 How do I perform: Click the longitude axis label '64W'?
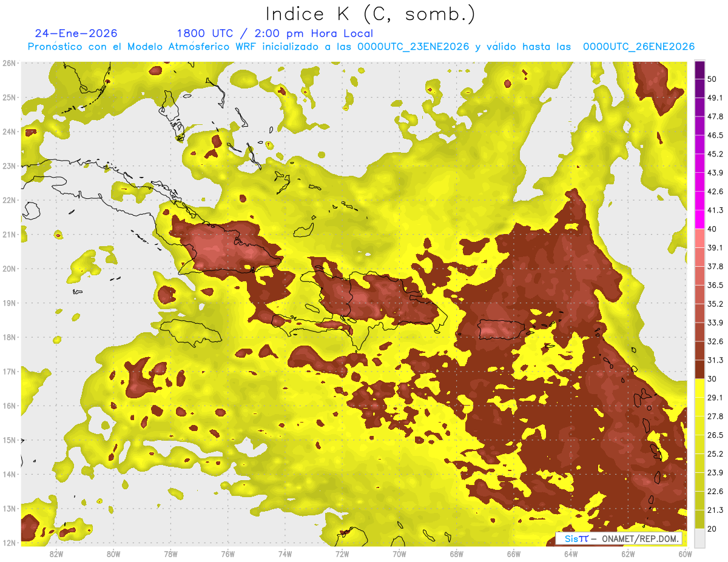click(x=570, y=554)
